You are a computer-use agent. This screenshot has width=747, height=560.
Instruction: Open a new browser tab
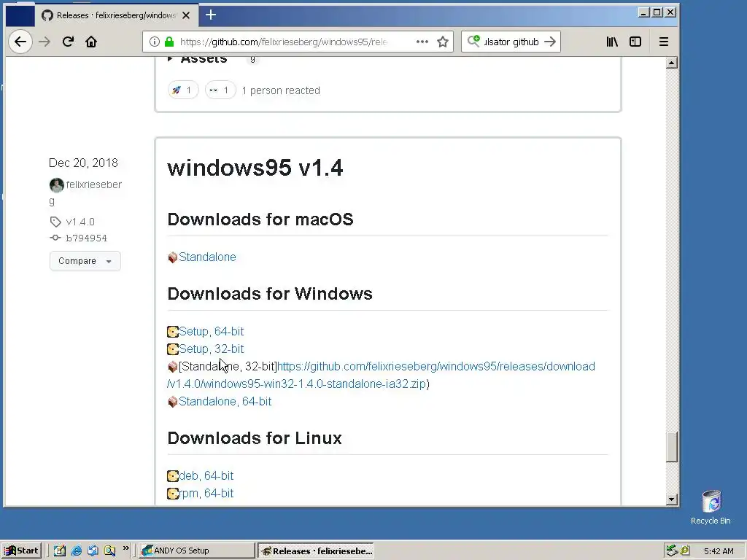click(211, 15)
